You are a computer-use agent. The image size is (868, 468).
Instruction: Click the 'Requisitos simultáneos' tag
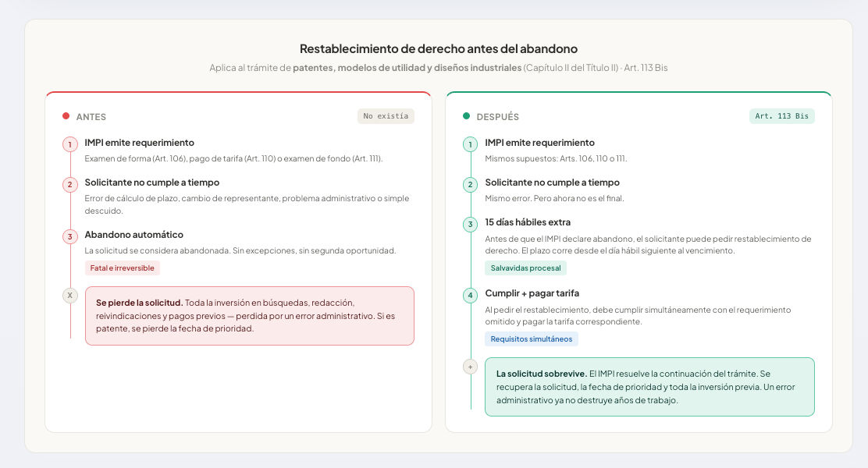pyautogui.click(x=532, y=339)
